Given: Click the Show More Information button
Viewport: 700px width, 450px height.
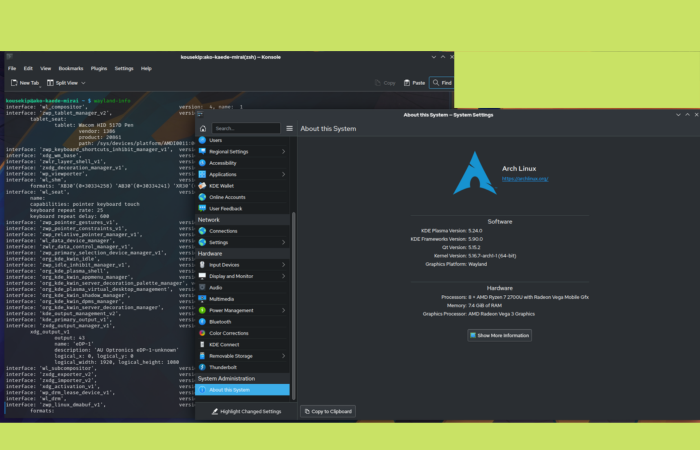Looking at the screenshot, I should [500, 335].
